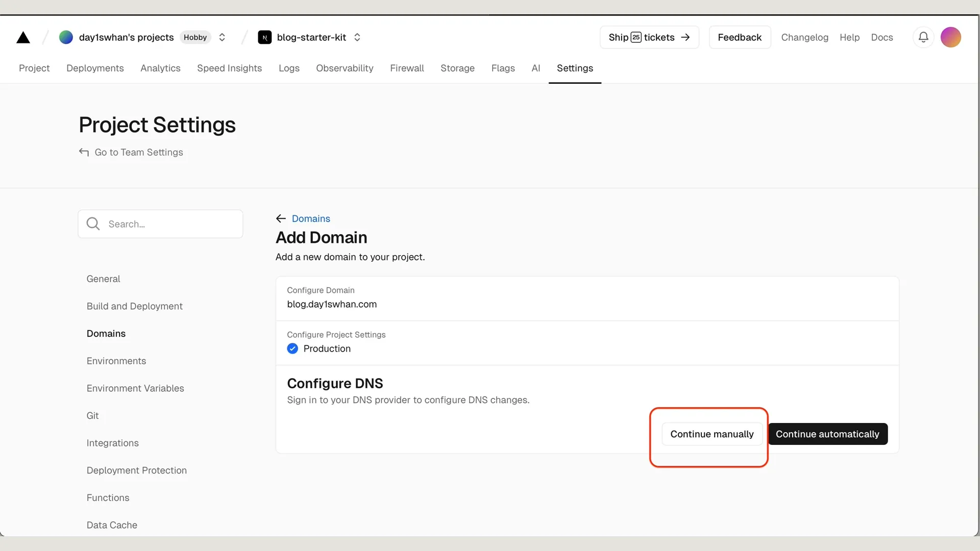The image size is (980, 551).
Task: Switch to the Analytics tab
Action: [160, 68]
